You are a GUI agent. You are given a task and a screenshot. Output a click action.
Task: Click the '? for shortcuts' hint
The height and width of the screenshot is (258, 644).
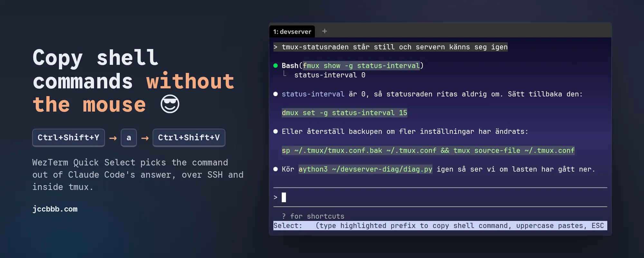point(313,216)
